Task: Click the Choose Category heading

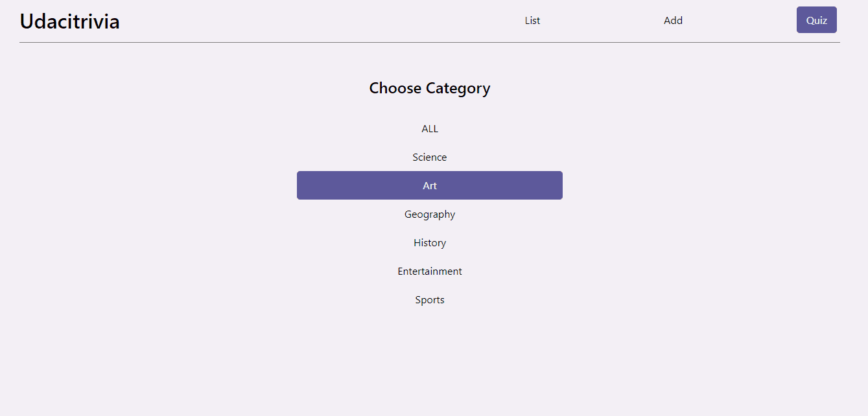Action: coord(430,88)
